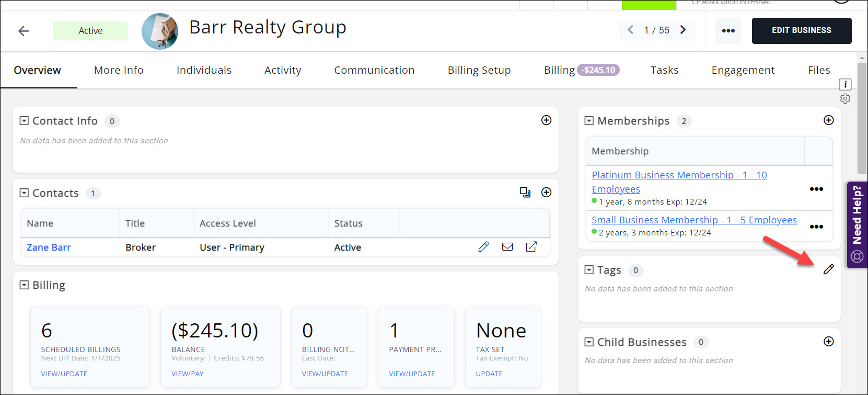Email Zane Barr using envelope icon

(507, 247)
